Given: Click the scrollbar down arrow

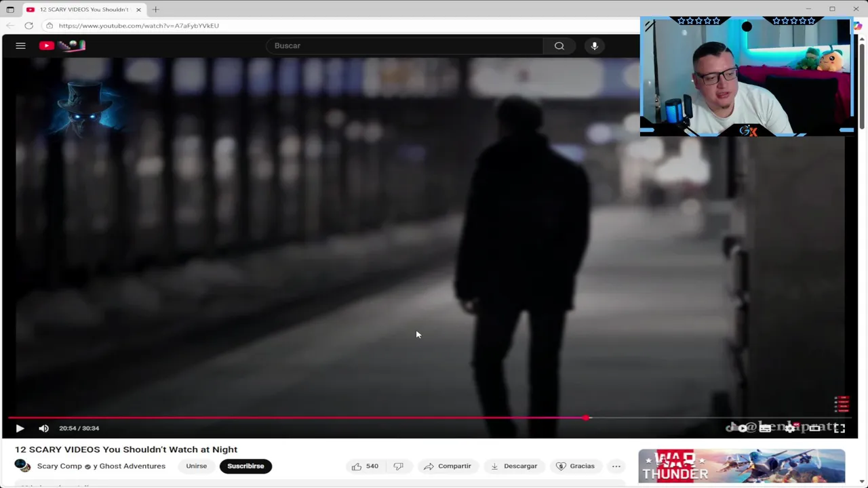Looking at the screenshot, I should point(863,483).
